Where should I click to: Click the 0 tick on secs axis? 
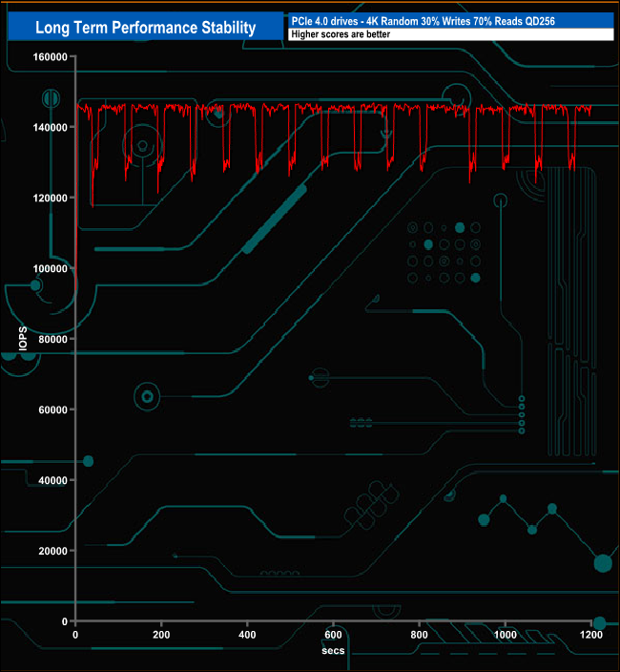click(75, 635)
